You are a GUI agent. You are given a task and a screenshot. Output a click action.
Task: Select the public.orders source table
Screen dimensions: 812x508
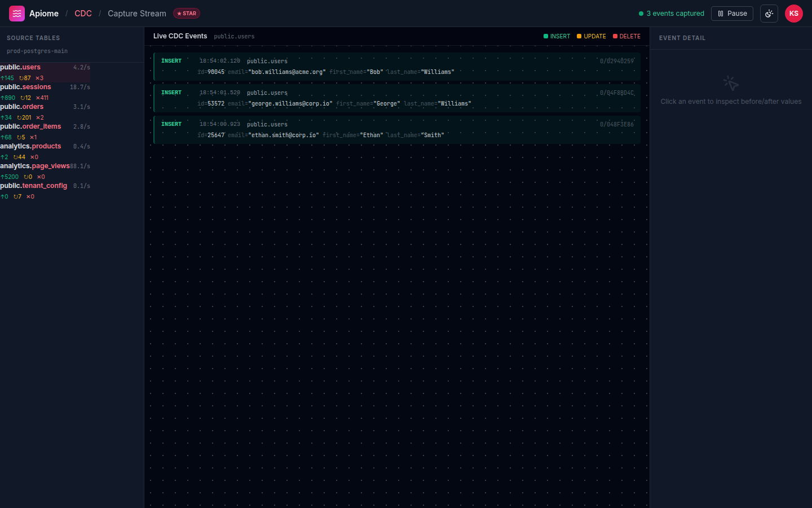[45, 112]
